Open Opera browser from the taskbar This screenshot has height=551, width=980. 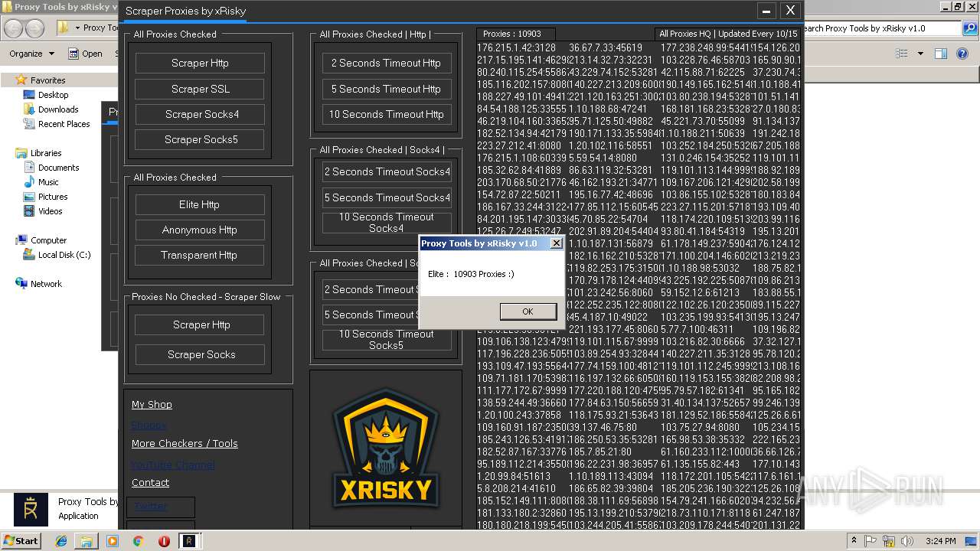pos(164,541)
